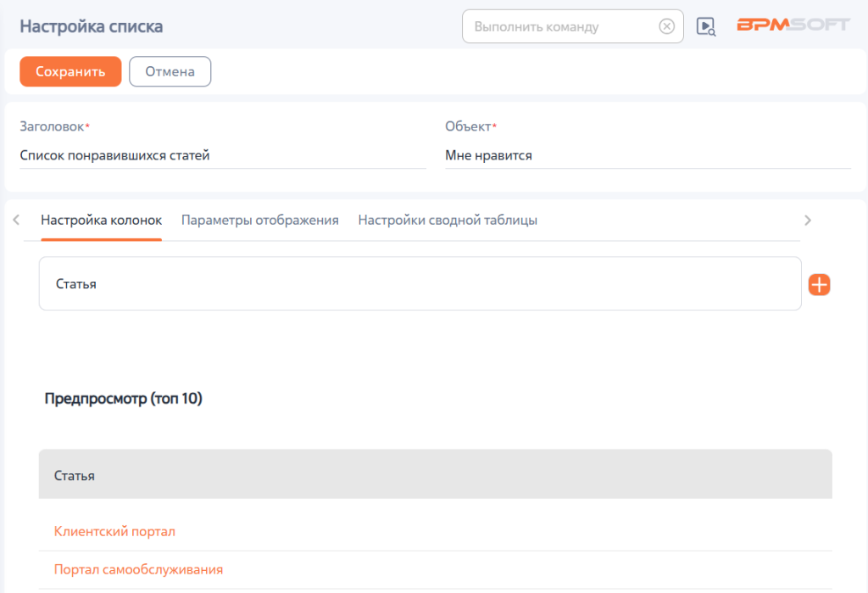Screen dimensions: 868x593
Task: Select the Статья column in column setup
Action: tap(420, 283)
